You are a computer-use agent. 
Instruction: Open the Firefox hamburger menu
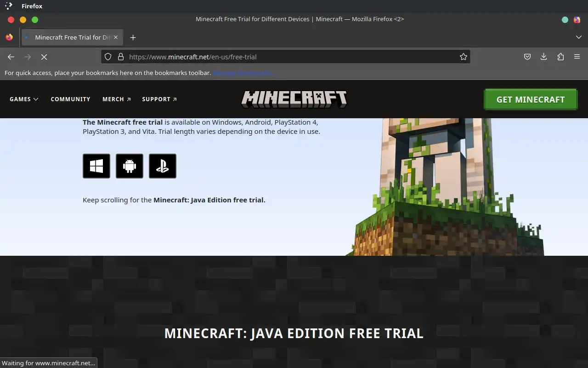tap(577, 57)
